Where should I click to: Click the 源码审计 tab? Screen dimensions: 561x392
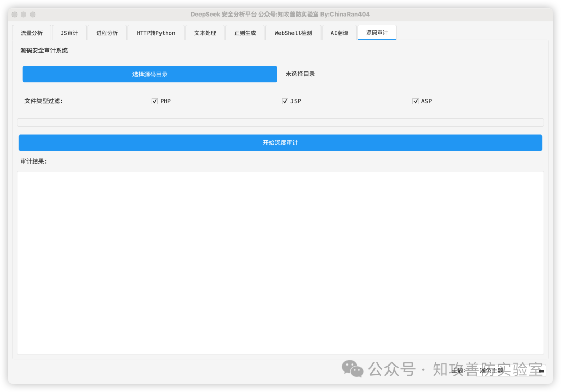point(377,33)
